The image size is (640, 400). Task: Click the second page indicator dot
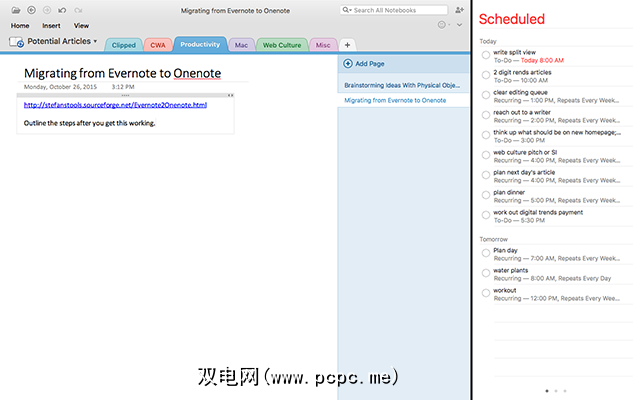pyautogui.click(x=556, y=391)
